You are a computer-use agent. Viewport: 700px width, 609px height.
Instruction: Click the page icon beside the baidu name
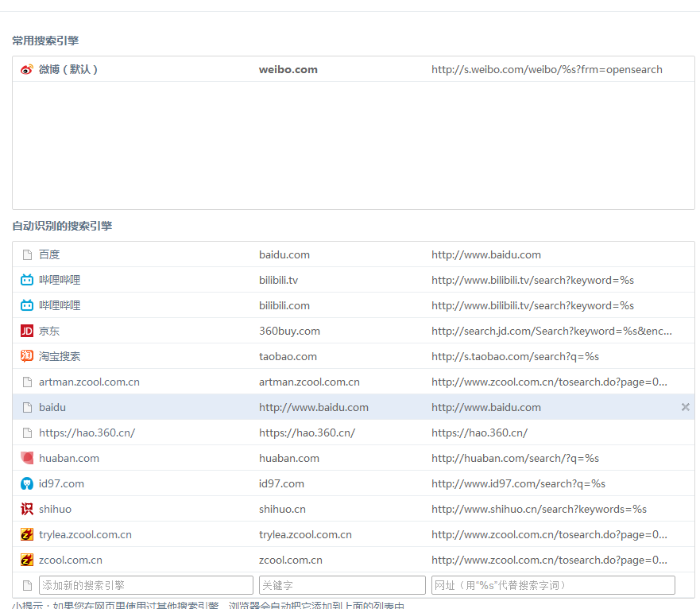[x=27, y=408]
